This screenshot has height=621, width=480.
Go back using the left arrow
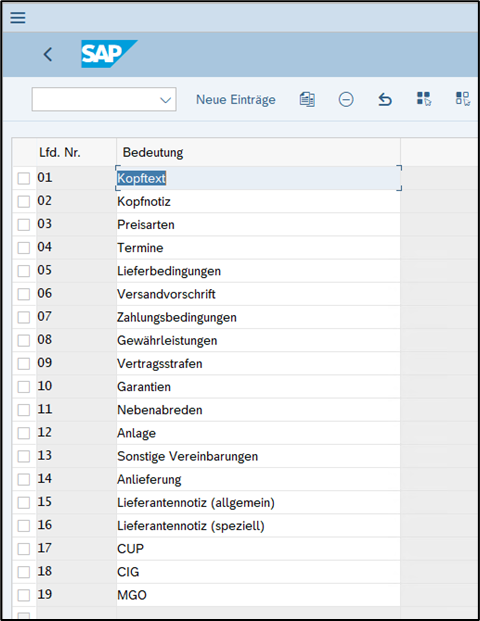(48, 54)
